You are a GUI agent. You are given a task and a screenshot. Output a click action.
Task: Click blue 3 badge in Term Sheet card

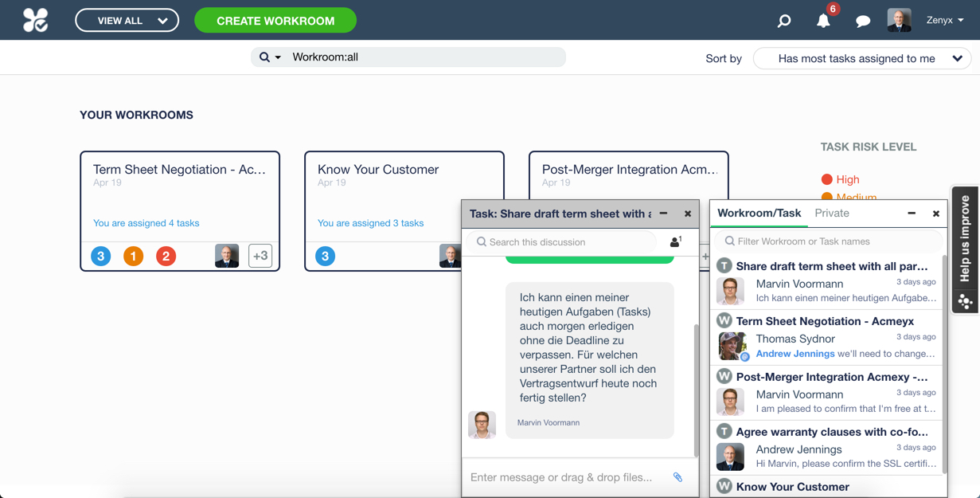point(101,256)
